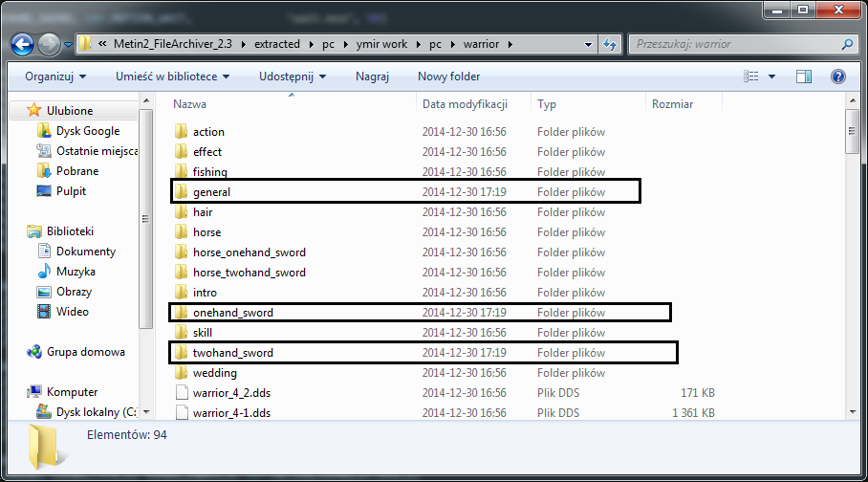Select the fishing folder icon
Image resolution: width=868 pixels, height=482 pixels.
(181, 171)
